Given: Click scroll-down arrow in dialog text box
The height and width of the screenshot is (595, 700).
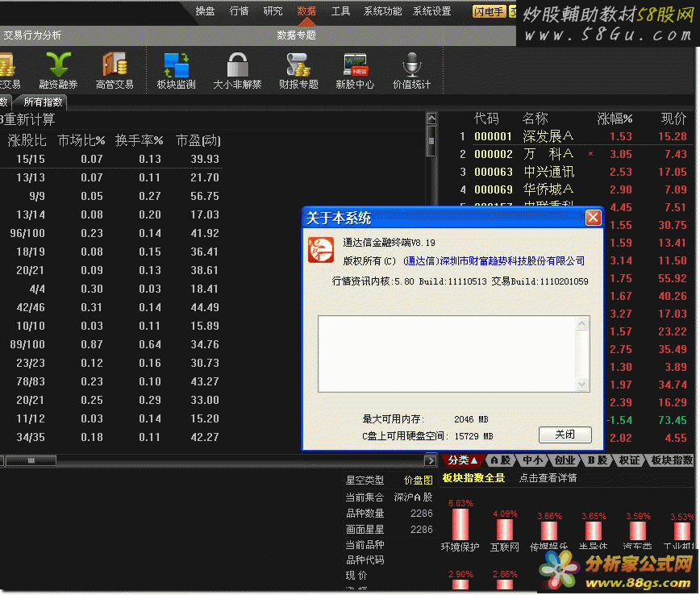Looking at the screenshot, I should 581,384.
